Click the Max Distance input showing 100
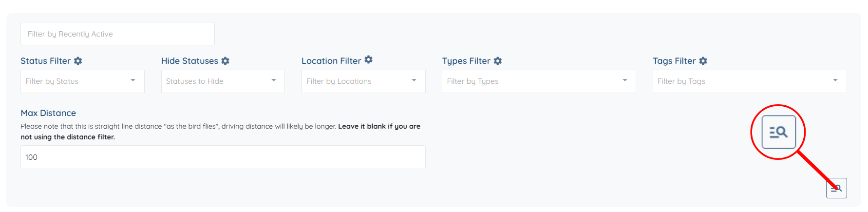 [x=223, y=157]
